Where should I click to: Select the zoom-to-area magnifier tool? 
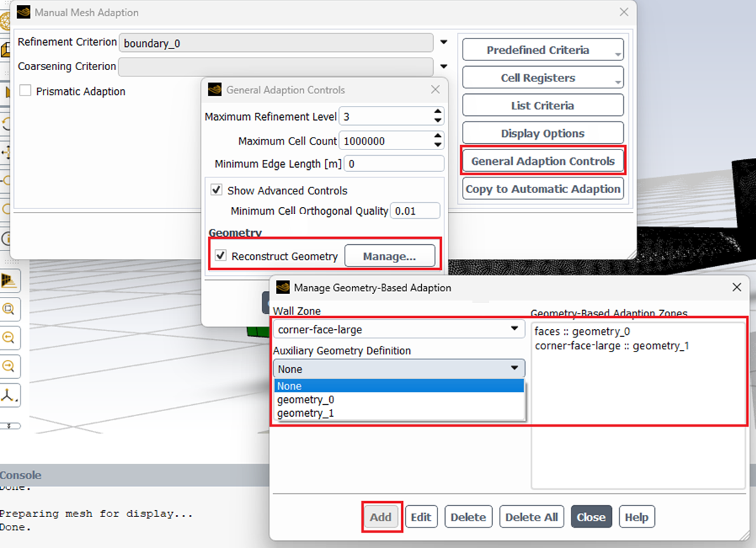(x=9, y=309)
